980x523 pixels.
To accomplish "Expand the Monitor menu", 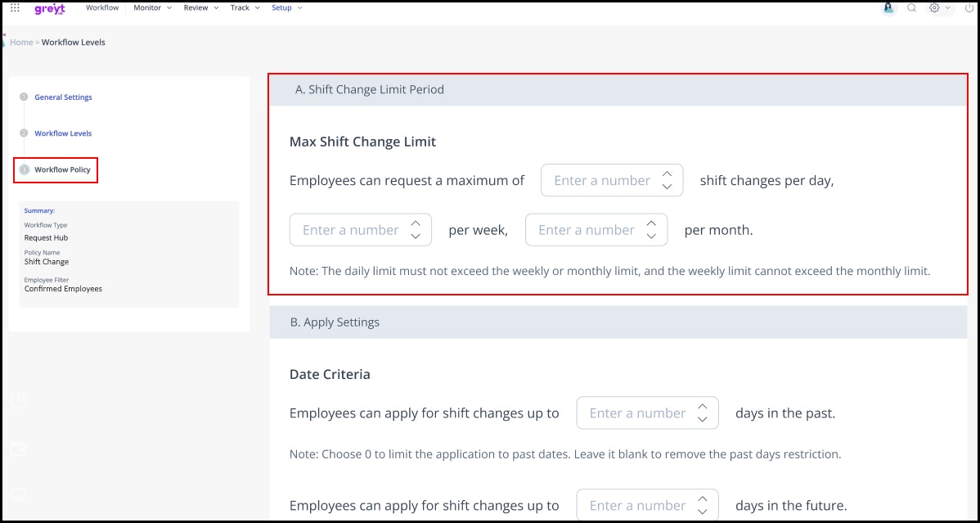I will [152, 8].
